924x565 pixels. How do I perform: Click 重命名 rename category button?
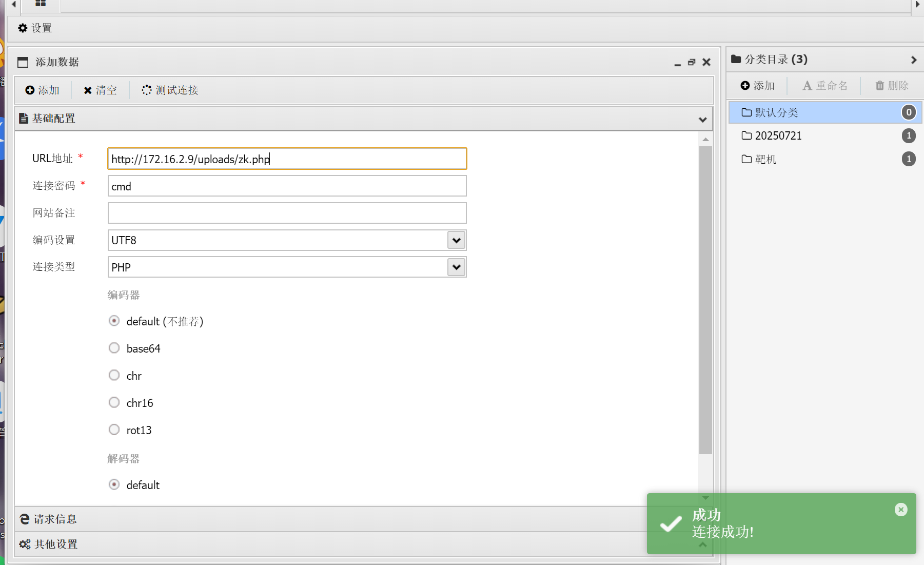[825, 86]
